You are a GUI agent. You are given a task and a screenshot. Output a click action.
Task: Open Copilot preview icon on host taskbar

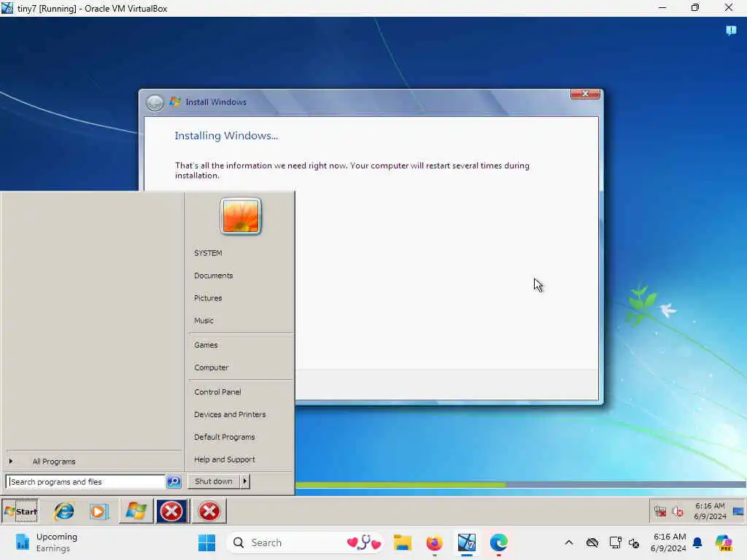[724, 542]
